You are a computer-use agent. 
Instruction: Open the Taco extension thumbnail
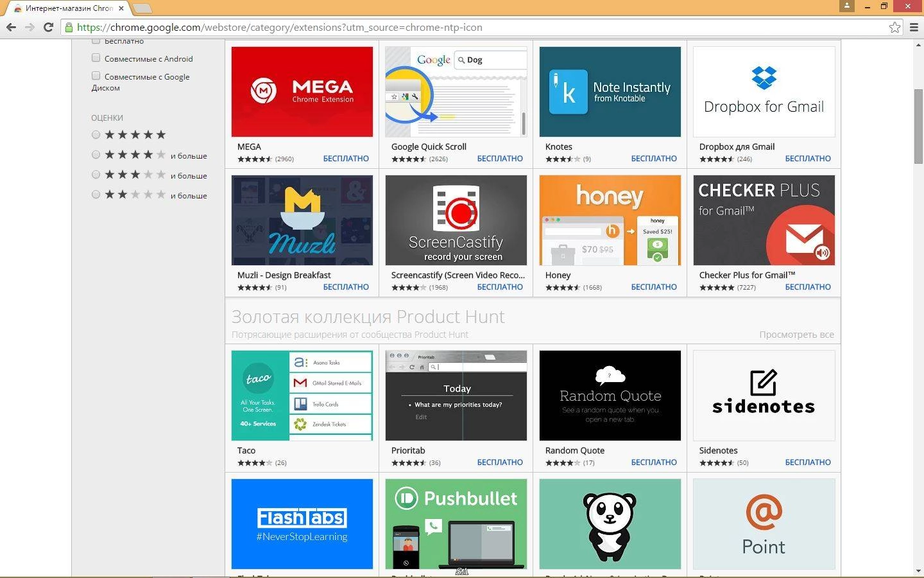tap(302, 395)
